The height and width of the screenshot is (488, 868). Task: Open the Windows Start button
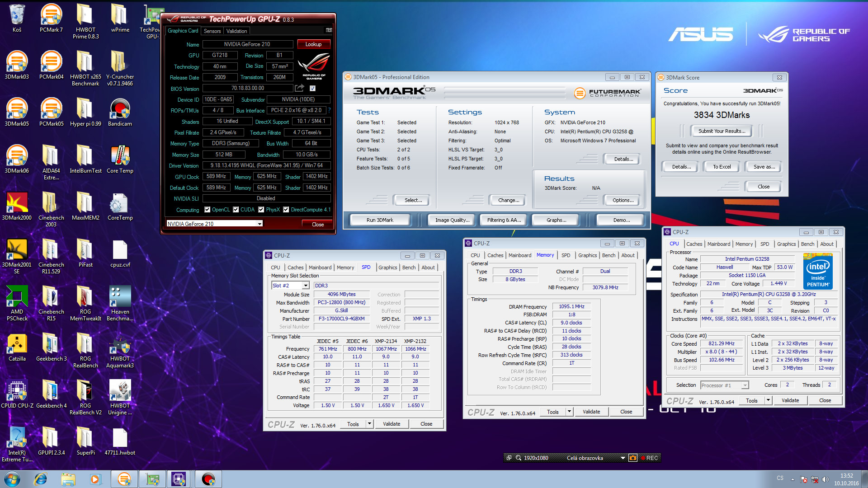click(12, 479)
